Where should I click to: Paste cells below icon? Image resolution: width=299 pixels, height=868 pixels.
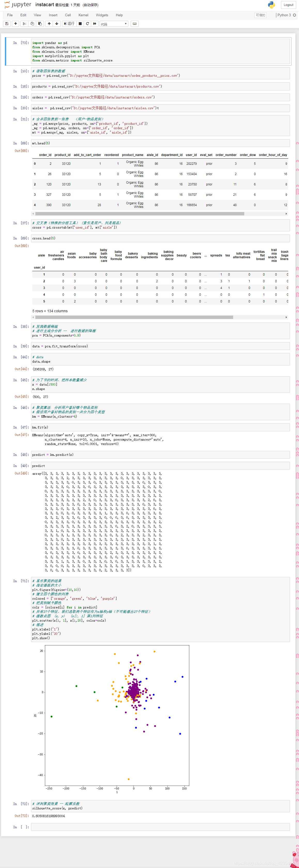tap(40, 24)
